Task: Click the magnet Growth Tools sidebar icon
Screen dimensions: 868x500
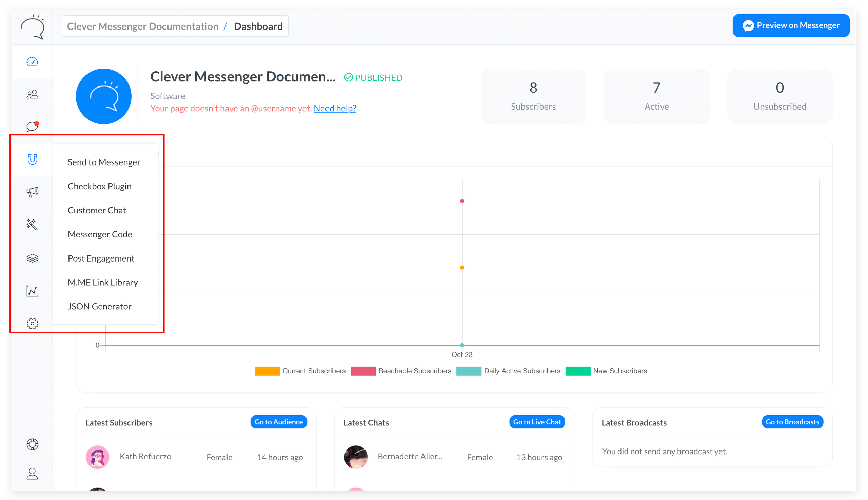Action: click(32, 159)
